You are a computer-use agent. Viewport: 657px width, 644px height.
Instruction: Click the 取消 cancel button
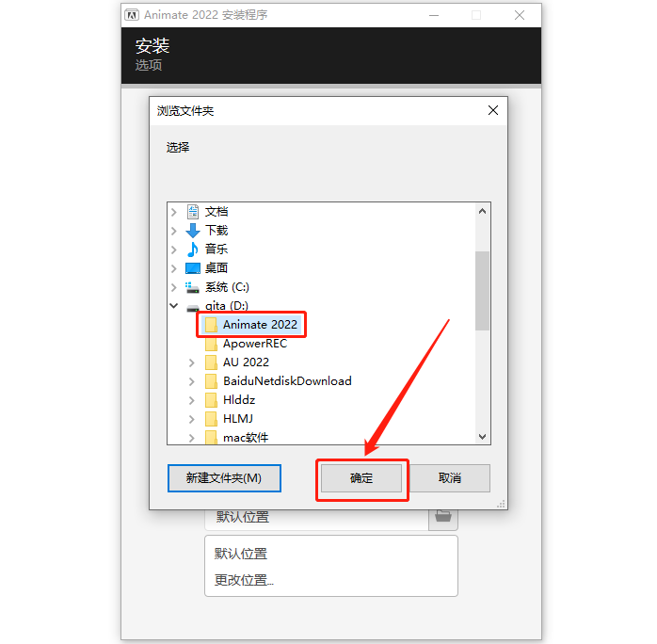(x=450, y=478)
